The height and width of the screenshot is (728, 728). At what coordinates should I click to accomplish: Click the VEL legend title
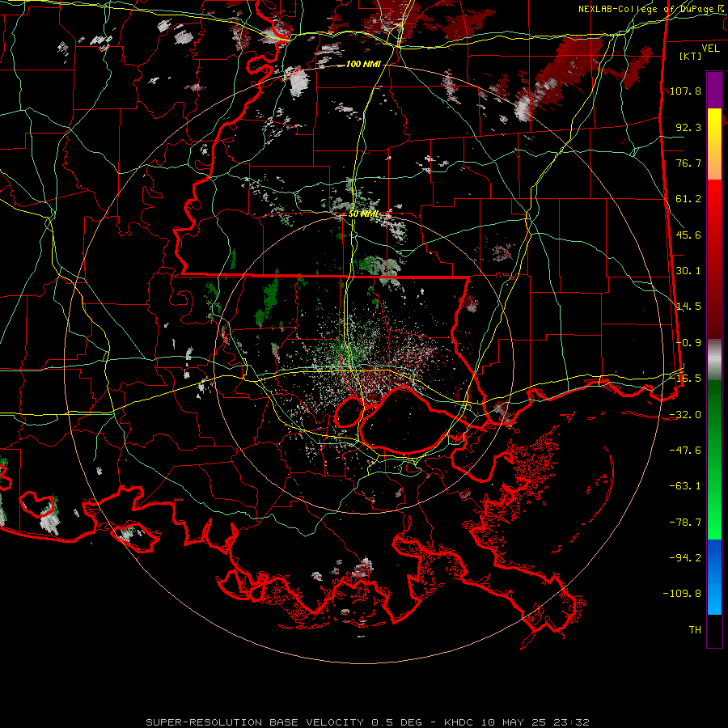710,49
